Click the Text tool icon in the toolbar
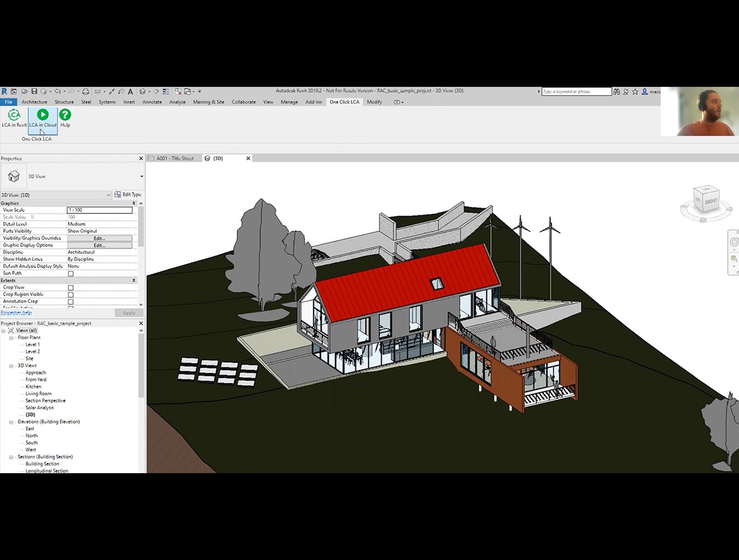 click(x=130, y=91)
